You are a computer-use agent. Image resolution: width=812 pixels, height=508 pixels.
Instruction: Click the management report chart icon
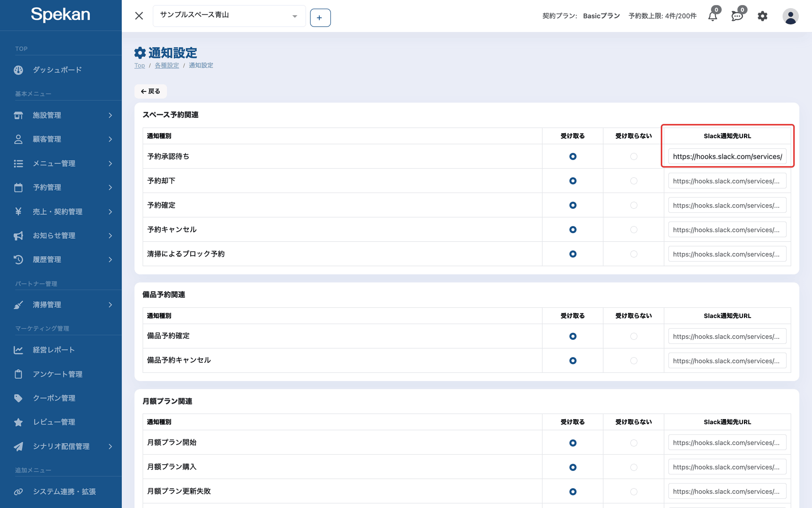click(18, 350)
